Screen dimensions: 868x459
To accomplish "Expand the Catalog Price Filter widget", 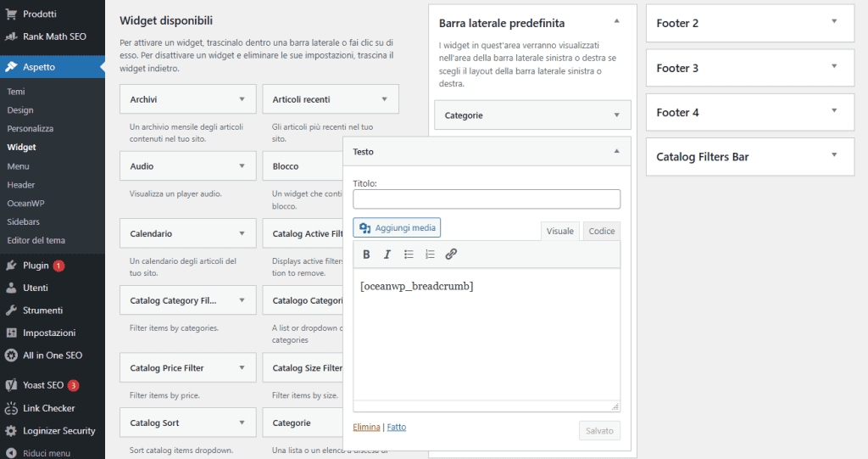I will pyautogui.click(x=242, y=367).
